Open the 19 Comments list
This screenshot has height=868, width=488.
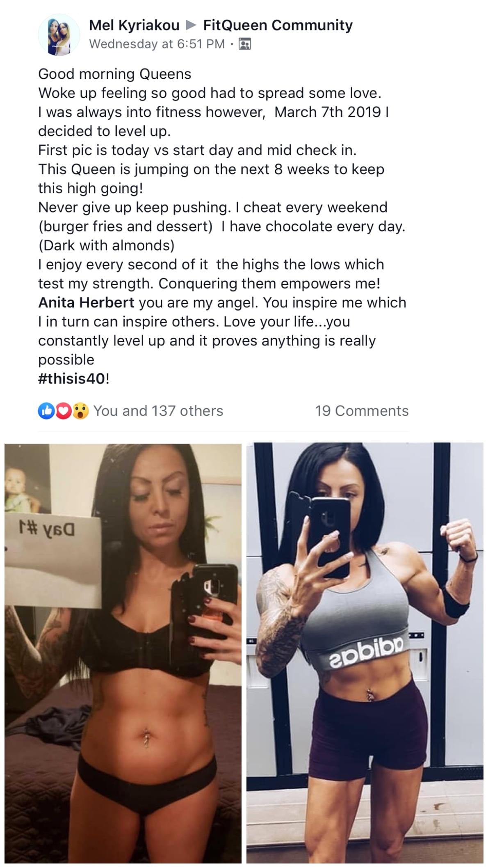coord(362,411)
